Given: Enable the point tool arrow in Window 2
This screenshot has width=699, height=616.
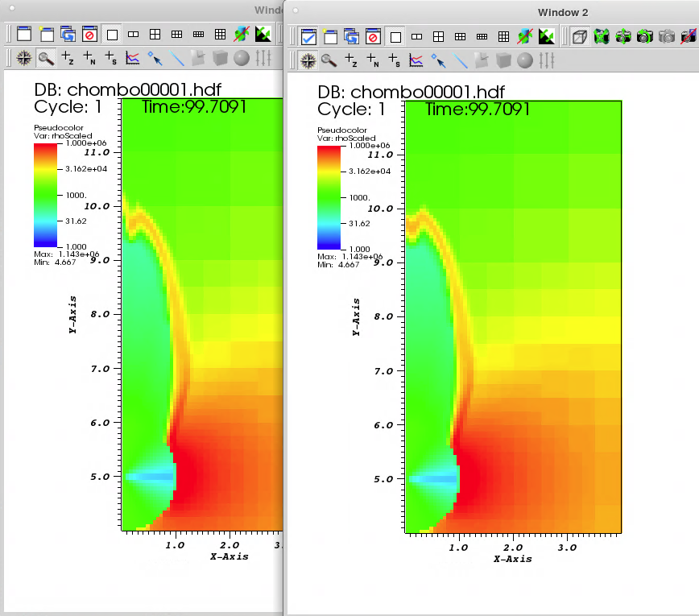Looking at the screenshot, I should pos(438,60).
